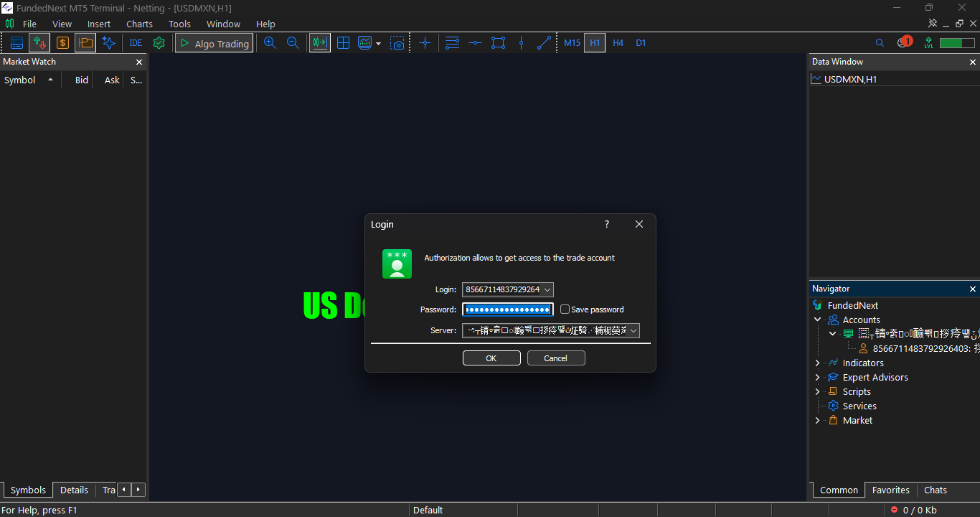Image resolution: width=980 pixels, height=517 pixels.
Task: Click the indicators chart monitor icon
Action: click(x=365, y=43)
